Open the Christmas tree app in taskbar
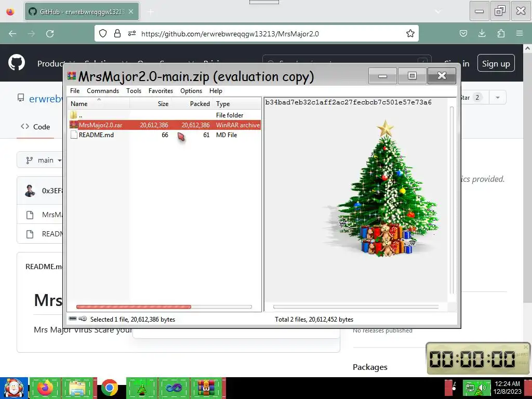 point(142,388)
